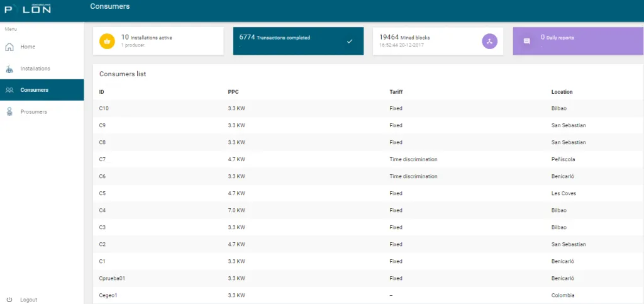Open the Installations menu item
644x304 pixels.
point(42,69)
